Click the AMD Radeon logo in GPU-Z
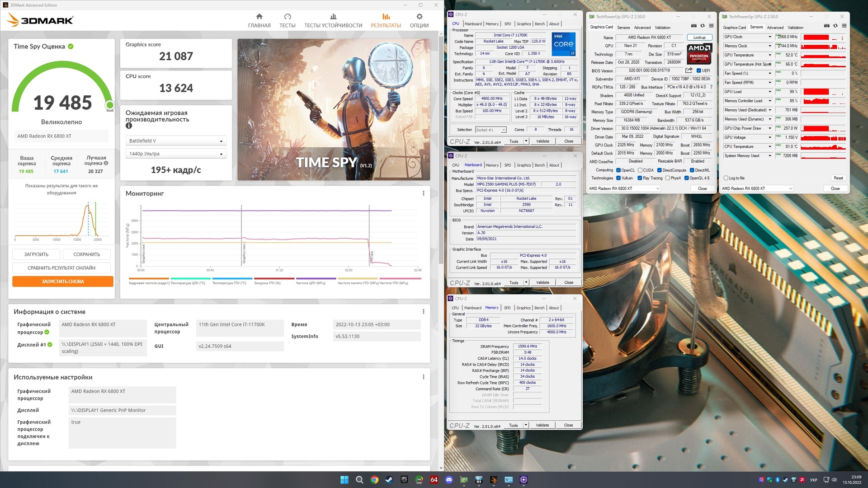Screen dimensions: 868x488 point(699,54)
